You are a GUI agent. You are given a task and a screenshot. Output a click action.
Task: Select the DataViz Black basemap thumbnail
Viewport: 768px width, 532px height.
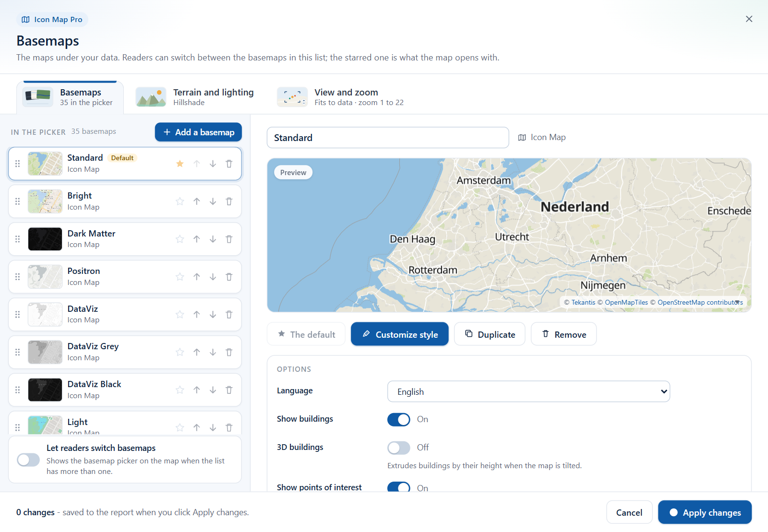[x=45, y=390]
